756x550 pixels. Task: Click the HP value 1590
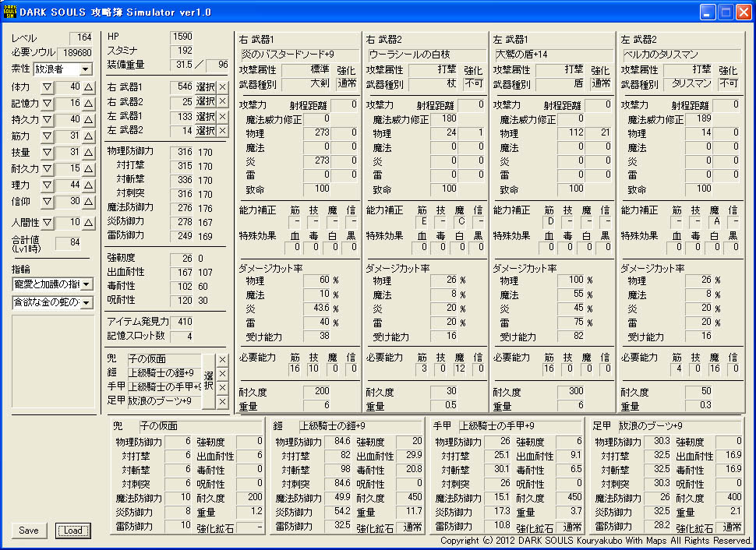182,37
